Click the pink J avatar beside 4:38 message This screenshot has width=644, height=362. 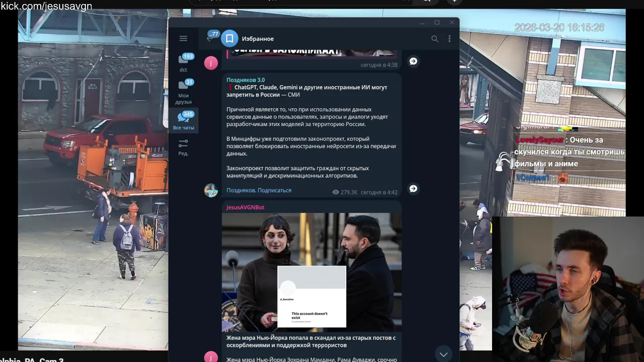point(211,62)
